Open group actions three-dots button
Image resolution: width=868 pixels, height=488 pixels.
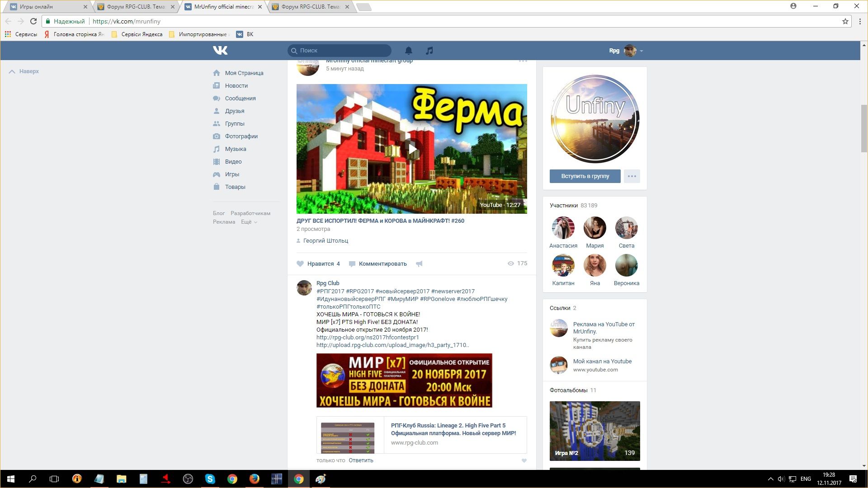click(632, 176)
